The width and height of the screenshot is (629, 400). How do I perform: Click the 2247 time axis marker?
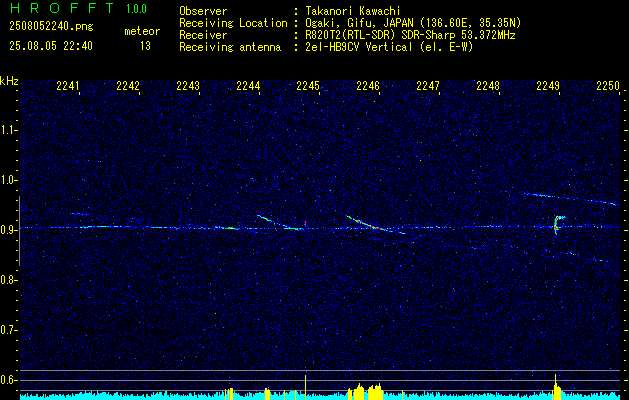[428, 86]
